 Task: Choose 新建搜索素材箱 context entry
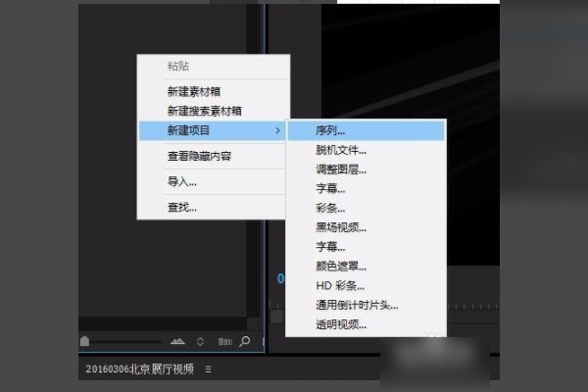(204, 111)
